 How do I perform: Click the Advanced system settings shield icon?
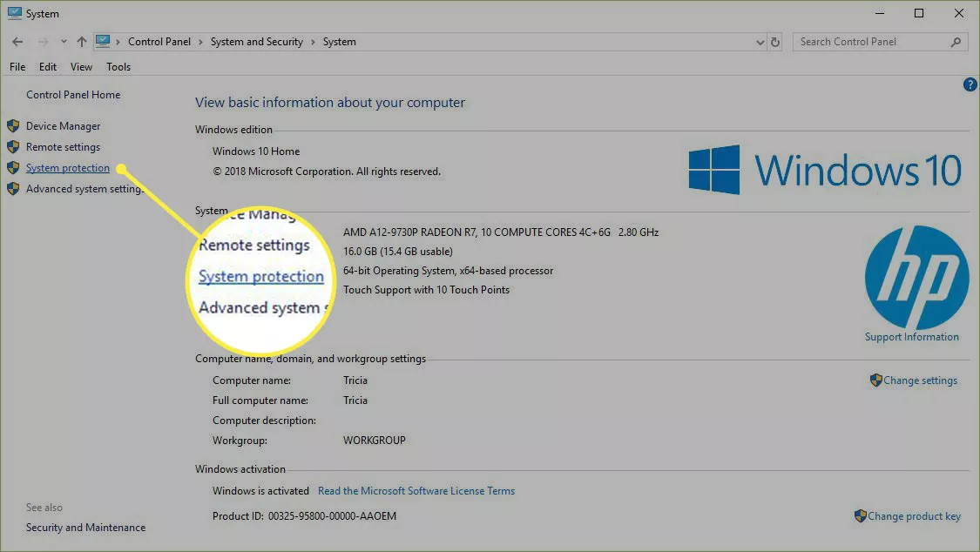pos(13,189)
